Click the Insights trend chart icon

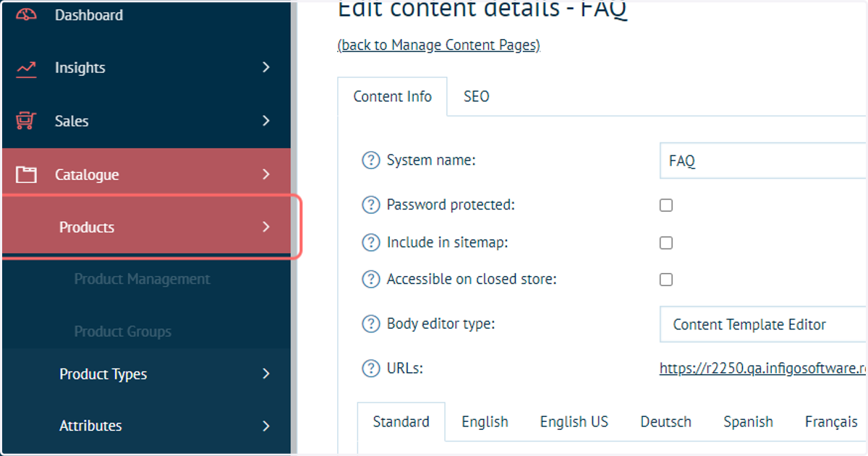26,68
